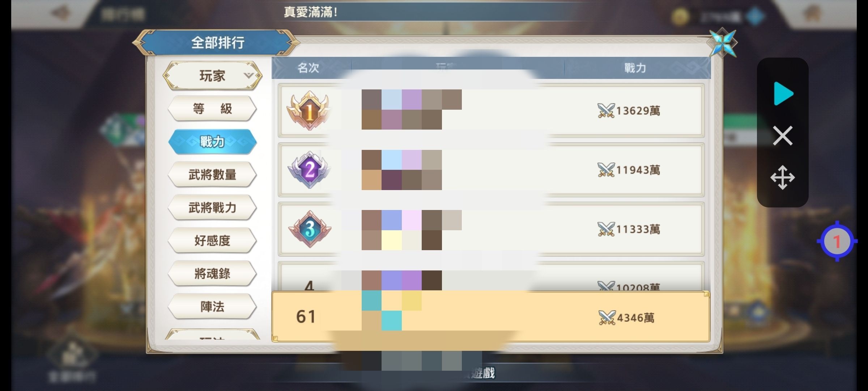The width and height of the screenshot is (868, 391).
Task: Expand the chevron arrow next to 玩家
Action: click(249, 75)
